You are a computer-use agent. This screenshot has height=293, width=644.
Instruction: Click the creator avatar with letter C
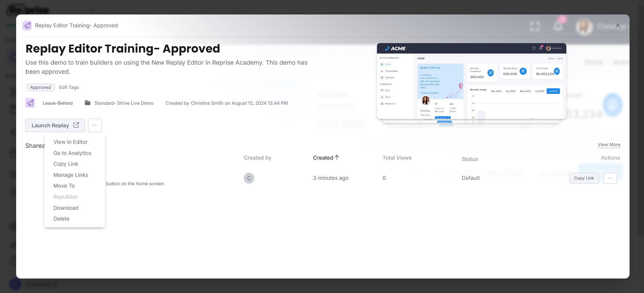click(x=249, y=178)
